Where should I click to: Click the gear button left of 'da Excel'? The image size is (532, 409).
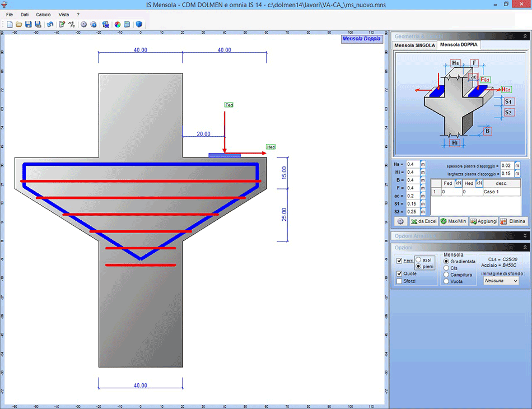400,221
